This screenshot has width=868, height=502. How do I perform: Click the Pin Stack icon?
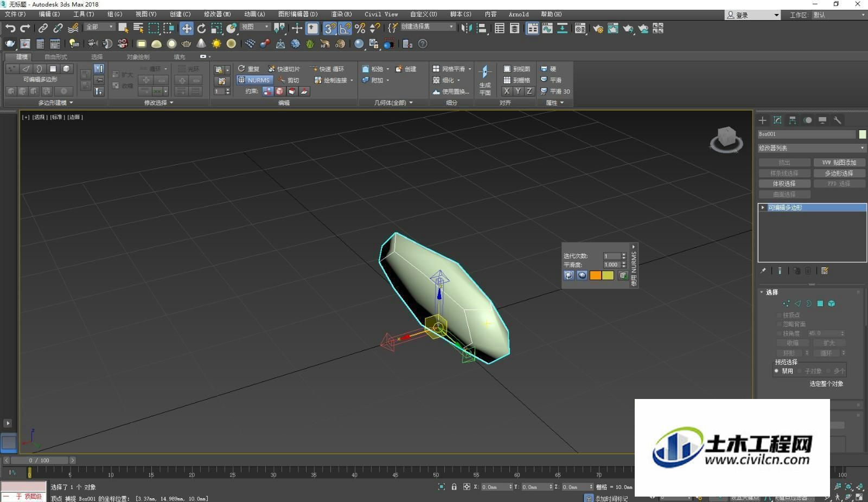(x=763, y=271)
